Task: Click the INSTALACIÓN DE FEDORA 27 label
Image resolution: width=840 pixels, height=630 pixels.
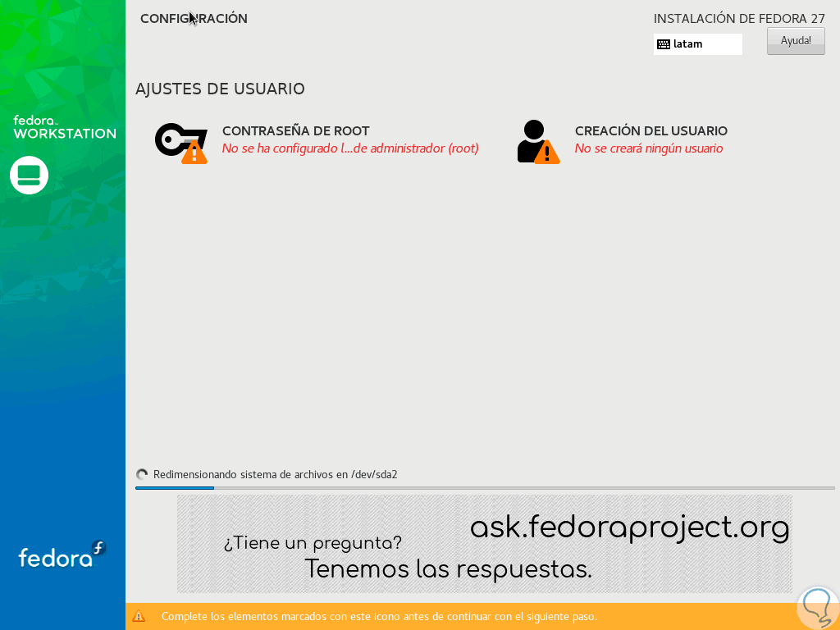Action: [739, 19]
